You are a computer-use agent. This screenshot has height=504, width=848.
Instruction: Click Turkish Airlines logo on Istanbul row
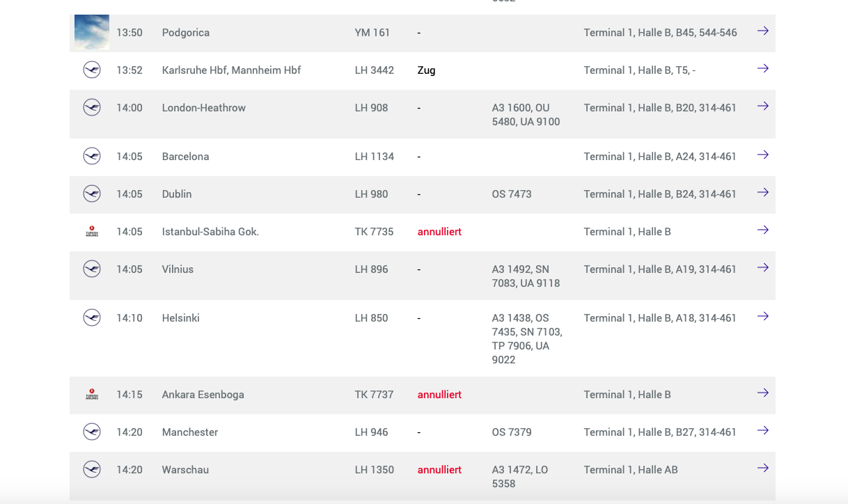coord(92,232)
